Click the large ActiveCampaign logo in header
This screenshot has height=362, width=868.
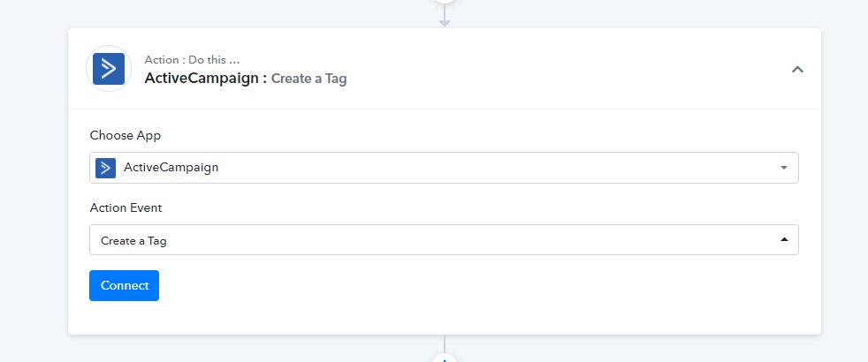109,69
